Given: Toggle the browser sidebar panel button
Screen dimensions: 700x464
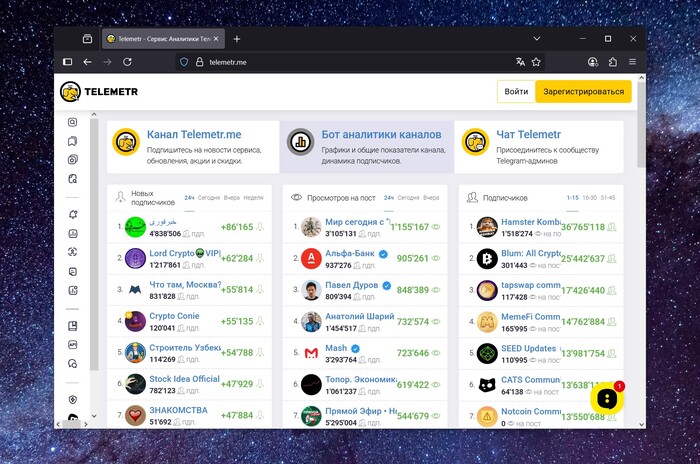Looking at the screenshot, I should [67, 61].
